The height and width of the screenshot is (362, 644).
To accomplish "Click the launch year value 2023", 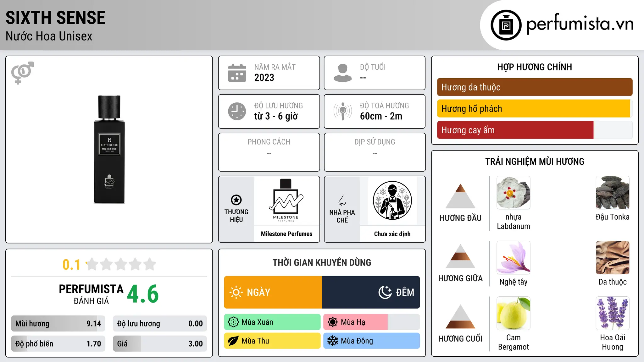I will click(264, 78).
